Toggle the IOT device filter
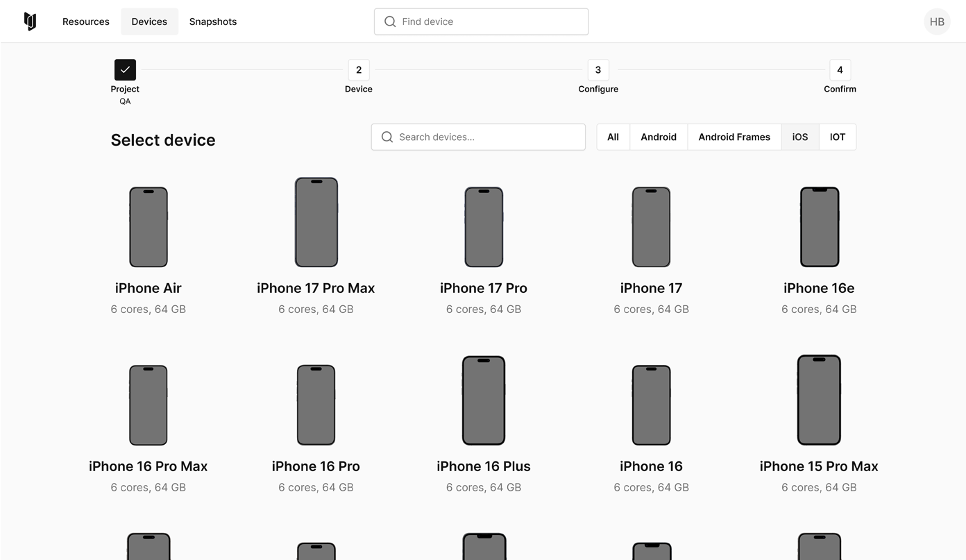This screenshot has width=966, height=560. coord(837,137)
